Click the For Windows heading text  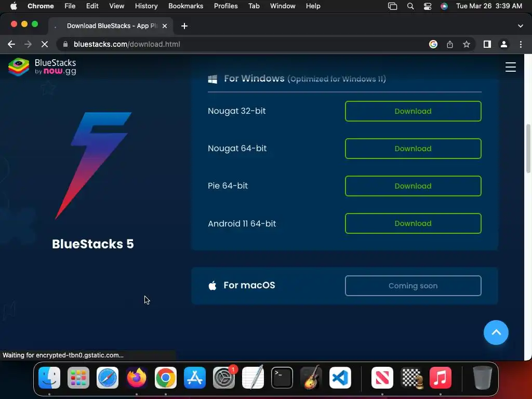click(254, 79)
